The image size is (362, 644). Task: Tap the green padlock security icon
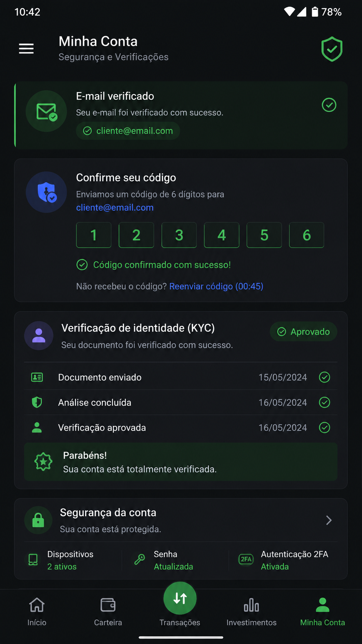38,520
